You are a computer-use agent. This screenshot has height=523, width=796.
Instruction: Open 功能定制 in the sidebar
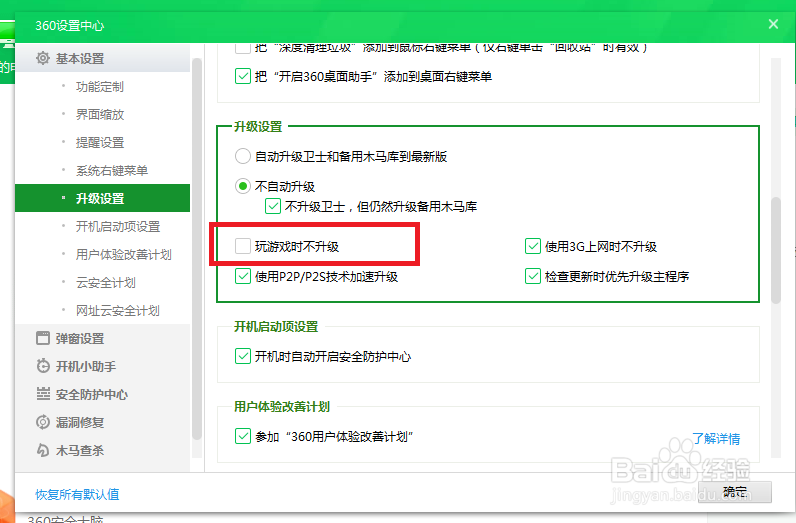[100, 87]
